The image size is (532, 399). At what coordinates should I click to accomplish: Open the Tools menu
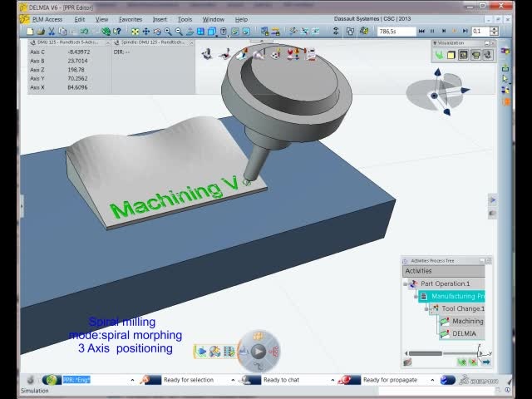[185, 19]
